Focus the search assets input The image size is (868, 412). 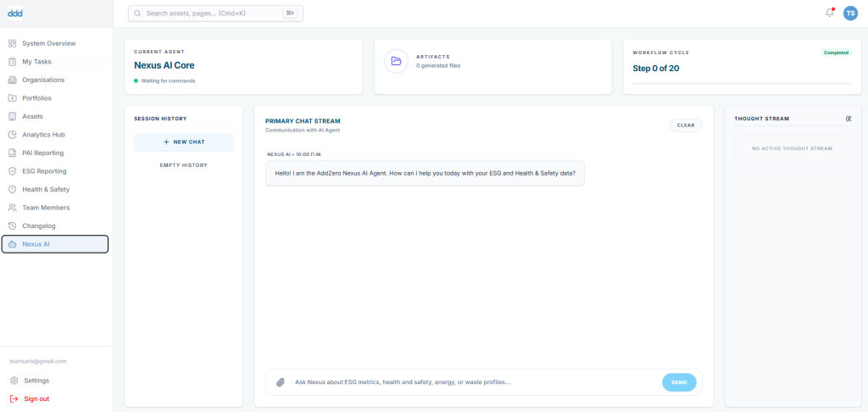(215, 14)
